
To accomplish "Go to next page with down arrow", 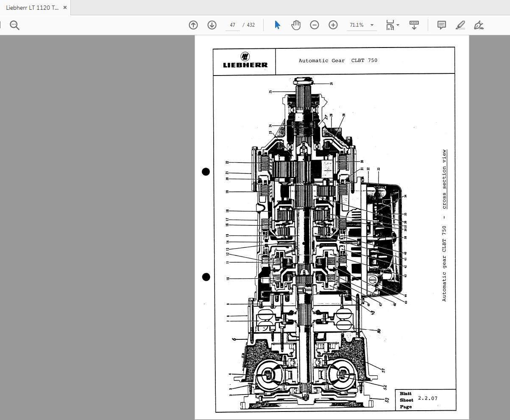I will point(212,25).
